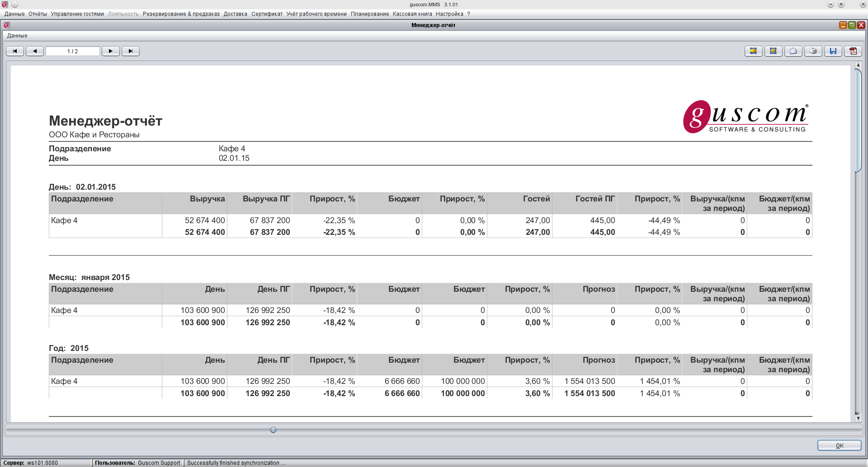The image size is (868, 467).
Task: Click the vertical scrollbar down arrow
Action: (858, 418)
